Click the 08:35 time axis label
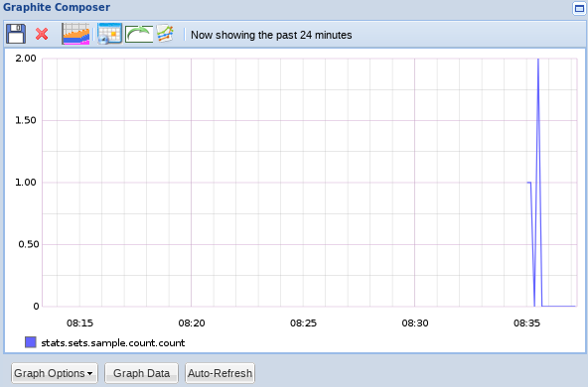 pyautogui.click(x=526, y=322)
